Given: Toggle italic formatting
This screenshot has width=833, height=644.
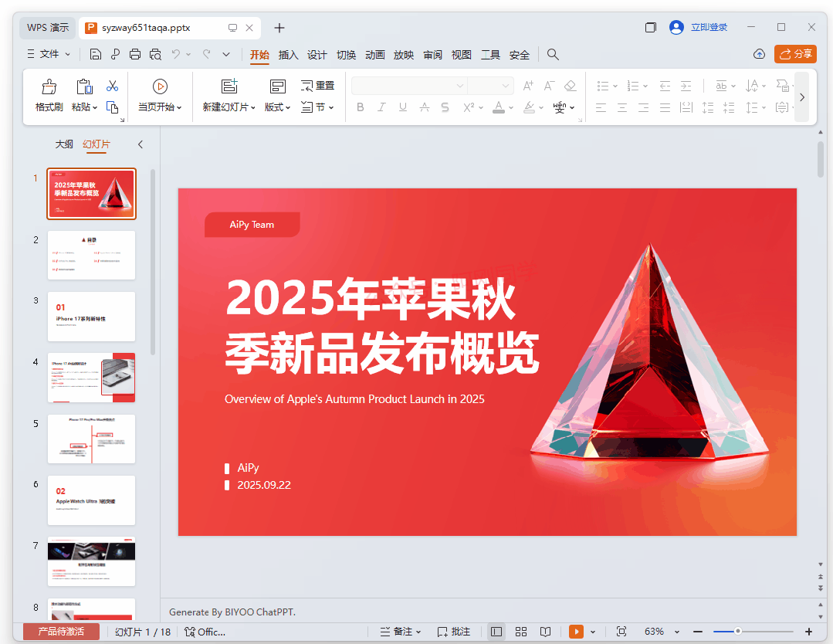Looking at the screenshot, I should pyautogui.click(x=381, y=107).
